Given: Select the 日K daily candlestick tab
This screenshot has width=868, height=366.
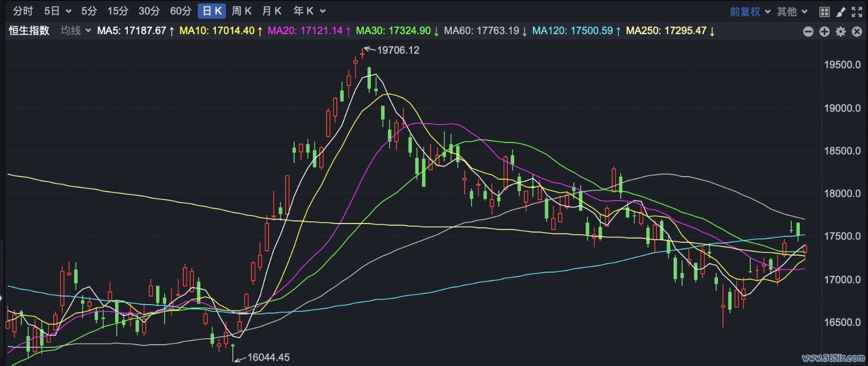Looking at the screenshot, I should (212, 11).
